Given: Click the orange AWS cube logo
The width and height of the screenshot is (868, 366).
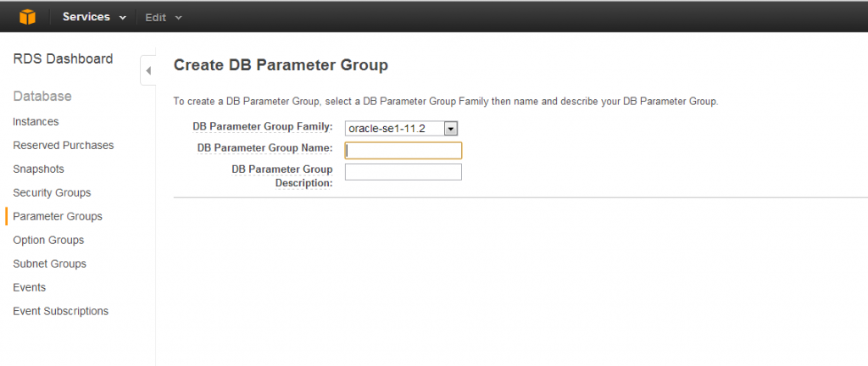Looking at the screenshot, I should (x=27, y=17).
